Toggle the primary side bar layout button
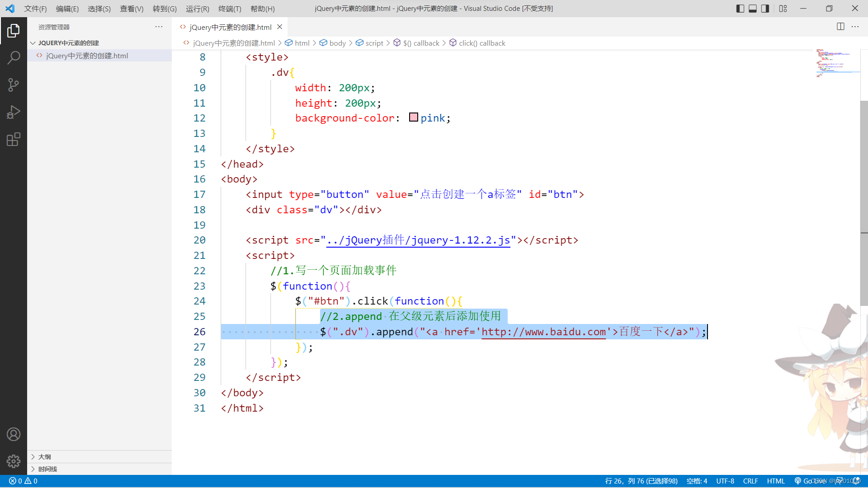The height and width of the screenshot is (488, 868). (x=740, y=9)
